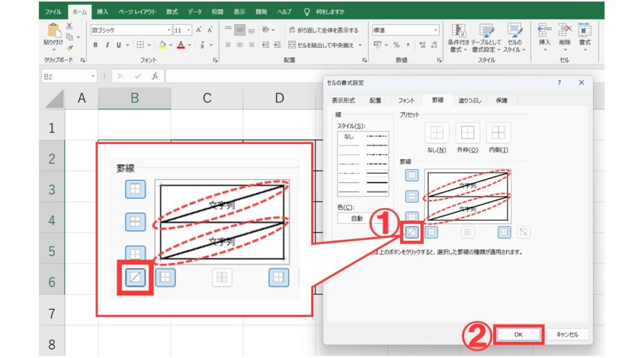Toggle the left border button in the dialog
644x358 pixels.
431,232
